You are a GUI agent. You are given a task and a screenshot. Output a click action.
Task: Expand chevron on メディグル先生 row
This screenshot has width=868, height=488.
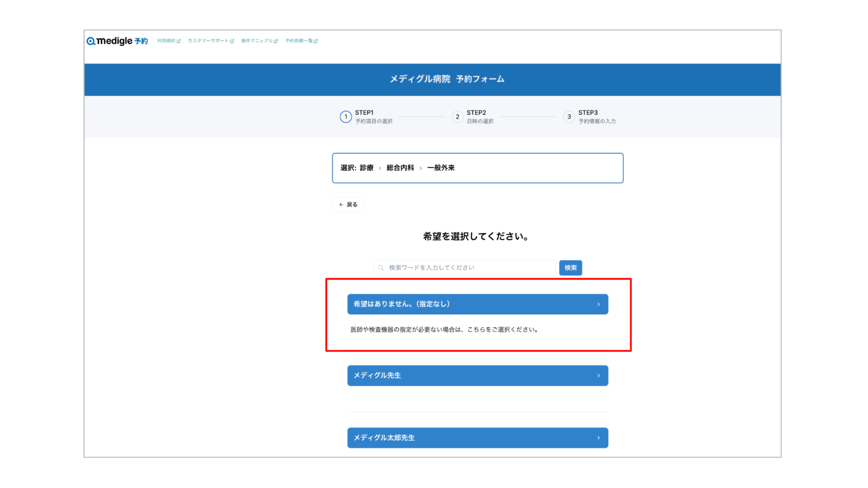pos(599,376)
